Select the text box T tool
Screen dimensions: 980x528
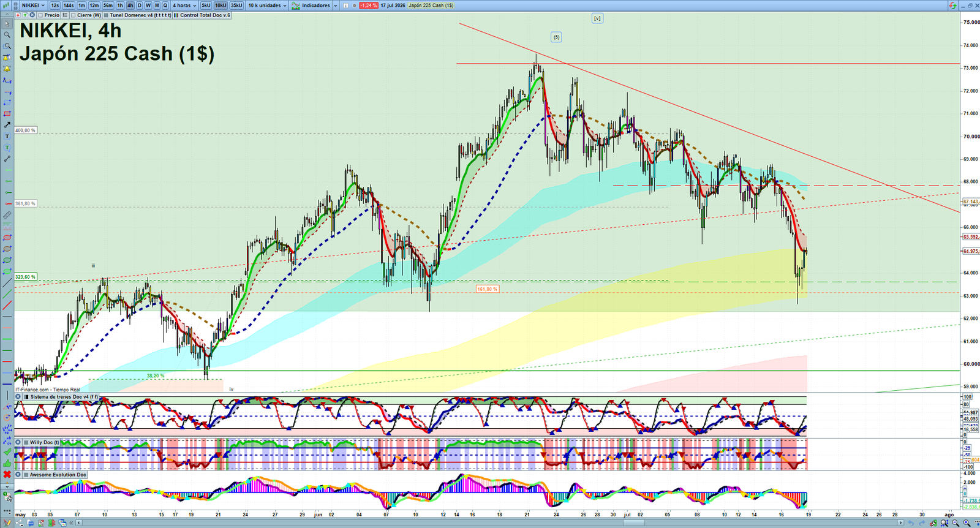pyautogui.click(x=7, y=136)
